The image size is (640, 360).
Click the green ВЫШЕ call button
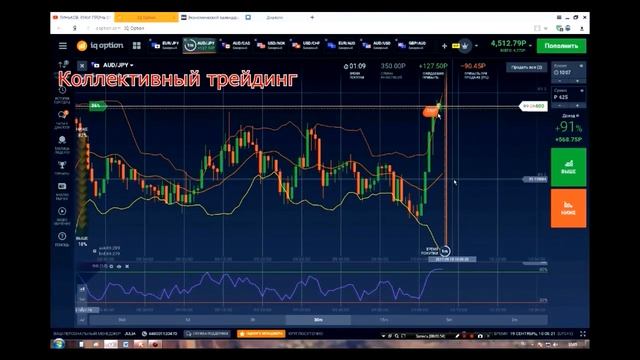point(569,167)
